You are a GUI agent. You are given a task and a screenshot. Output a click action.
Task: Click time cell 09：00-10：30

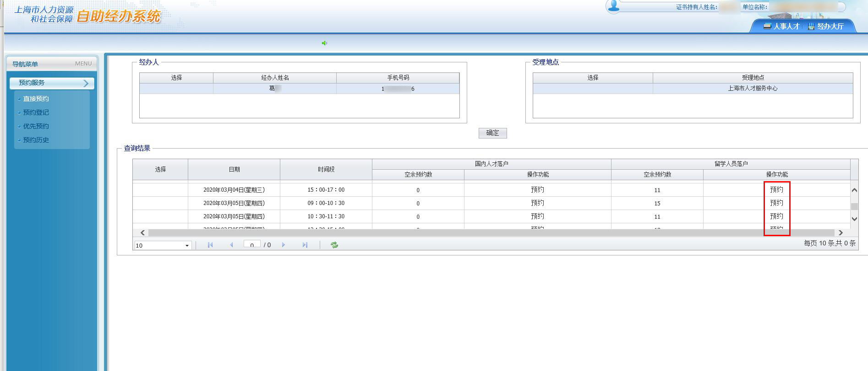[326, 203]
